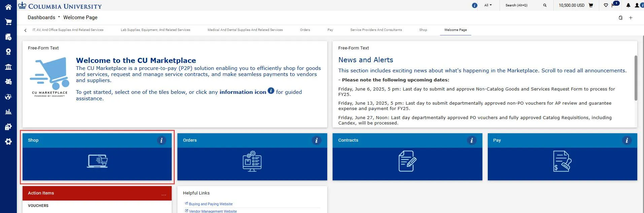Open the Shop tile

coord(97,157)
